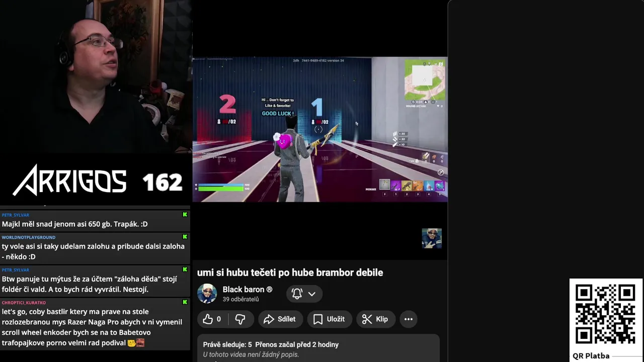Create a clip with Klip button
This screenshot has width=644, height=362.
[375, 319]
